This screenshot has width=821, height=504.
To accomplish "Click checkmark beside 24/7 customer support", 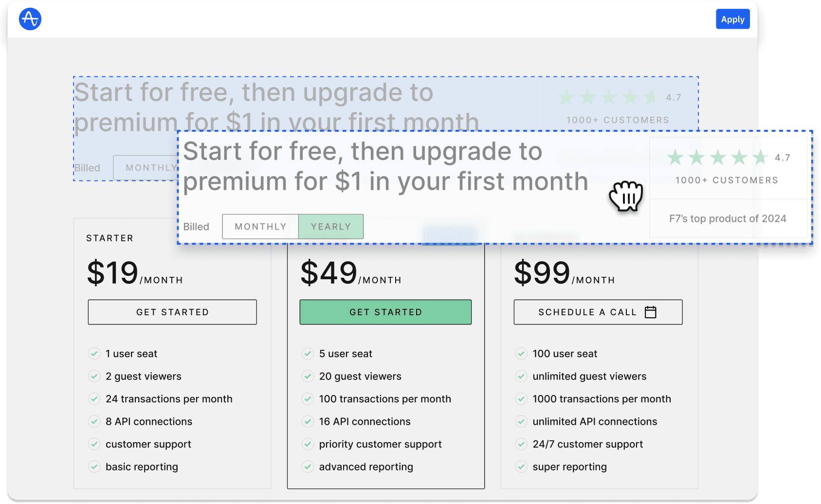I will 521,444.
